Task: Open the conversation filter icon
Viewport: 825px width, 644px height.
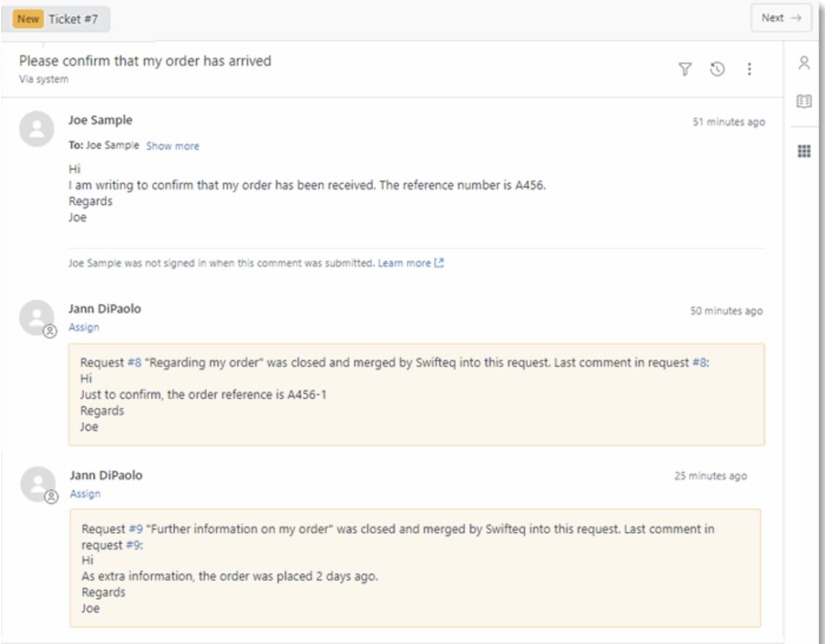Action: pos(685,69)
